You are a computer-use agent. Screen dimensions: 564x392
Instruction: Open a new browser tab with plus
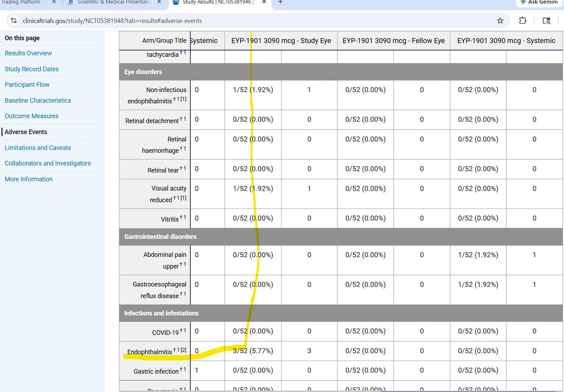[x=281, y=2]
